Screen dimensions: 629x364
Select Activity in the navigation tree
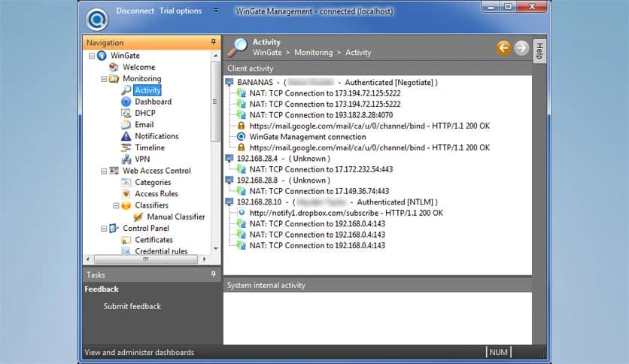pyautogui.click(x=147, y=90)
